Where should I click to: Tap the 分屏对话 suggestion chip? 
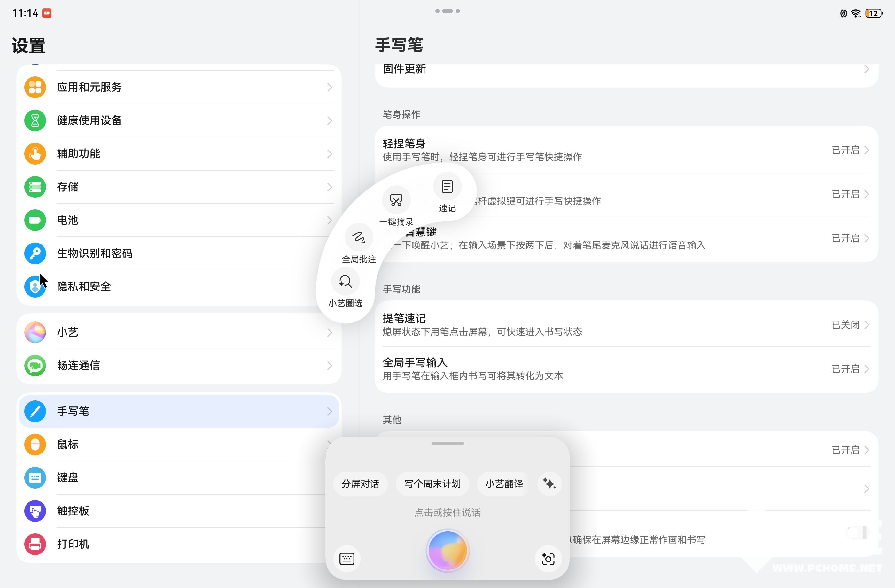[x=360, y=484]
